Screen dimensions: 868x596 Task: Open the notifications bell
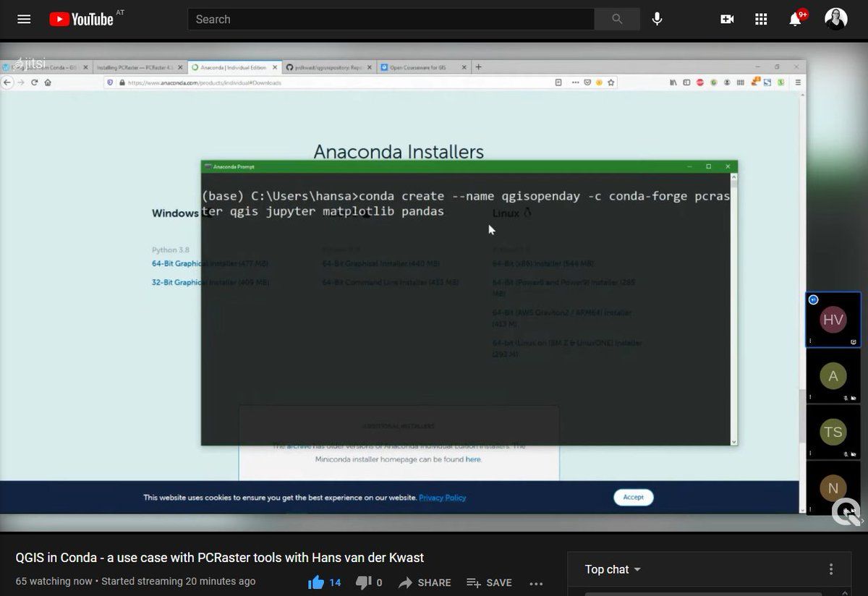coord(795,20)
